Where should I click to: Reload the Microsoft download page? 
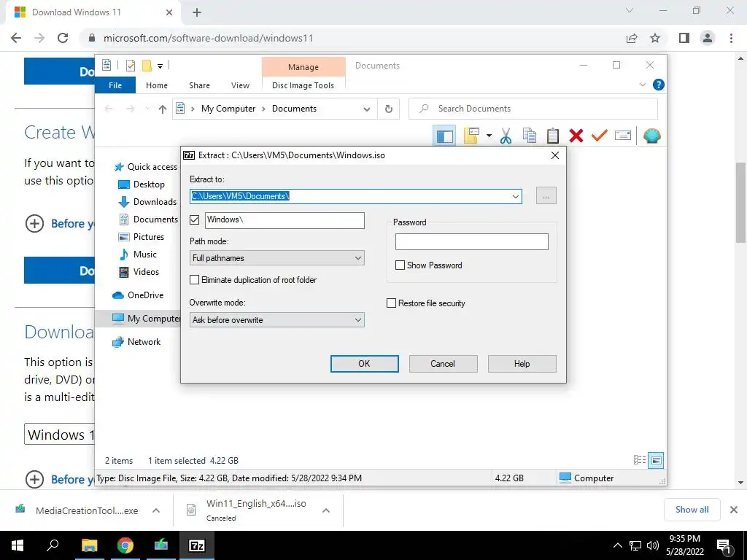(63, 38)
